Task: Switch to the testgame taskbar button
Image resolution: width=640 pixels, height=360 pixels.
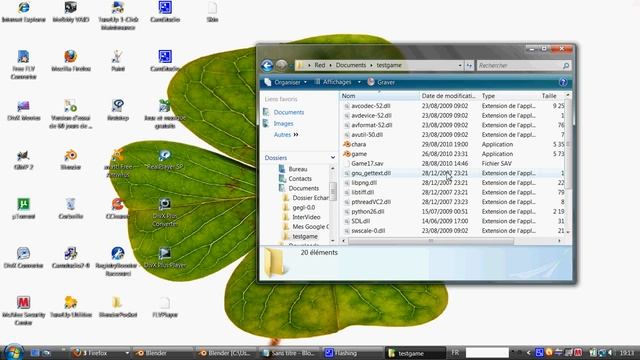Action: pos(415,353)
